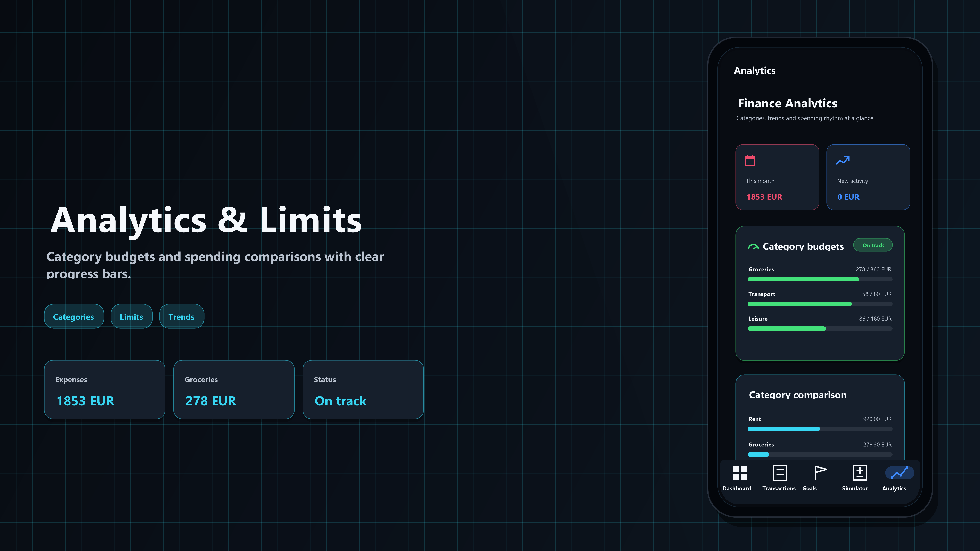Tap the Transactions label in bottom navigation
980x551 pixels.
pyautogui.click(x=779, y=489)
